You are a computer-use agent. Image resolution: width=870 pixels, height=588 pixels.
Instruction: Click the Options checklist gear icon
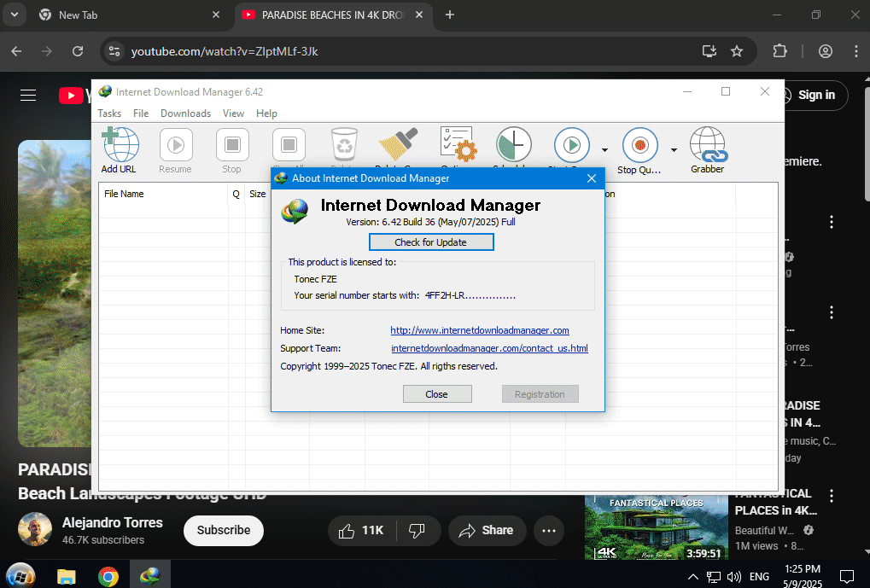(457, 145)
